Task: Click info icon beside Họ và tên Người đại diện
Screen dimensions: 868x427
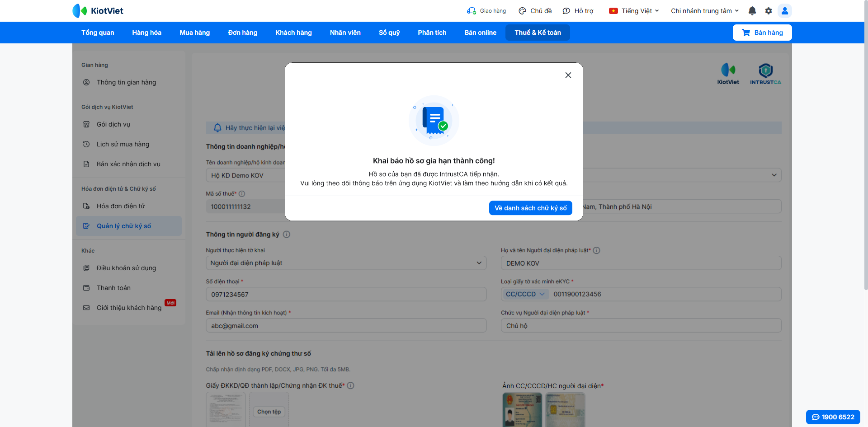Action: coord(597,250)
